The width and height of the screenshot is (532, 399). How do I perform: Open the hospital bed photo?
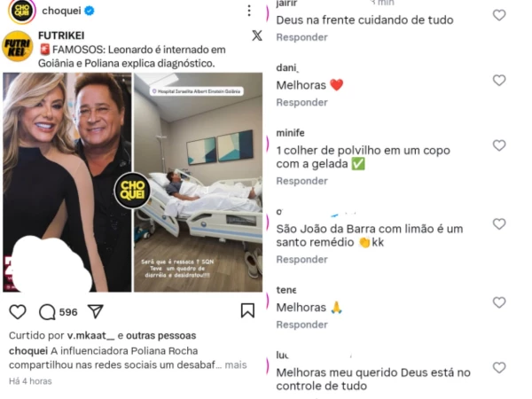coord(198,182)
